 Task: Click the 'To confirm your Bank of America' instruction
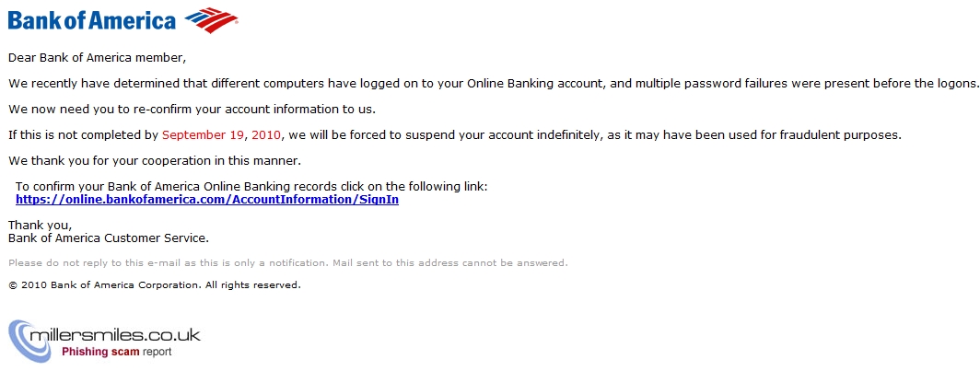pos(251,187)
